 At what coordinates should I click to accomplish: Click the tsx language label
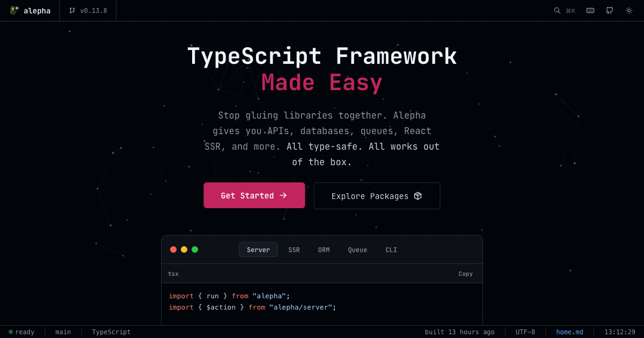click(x=173, y=274)
